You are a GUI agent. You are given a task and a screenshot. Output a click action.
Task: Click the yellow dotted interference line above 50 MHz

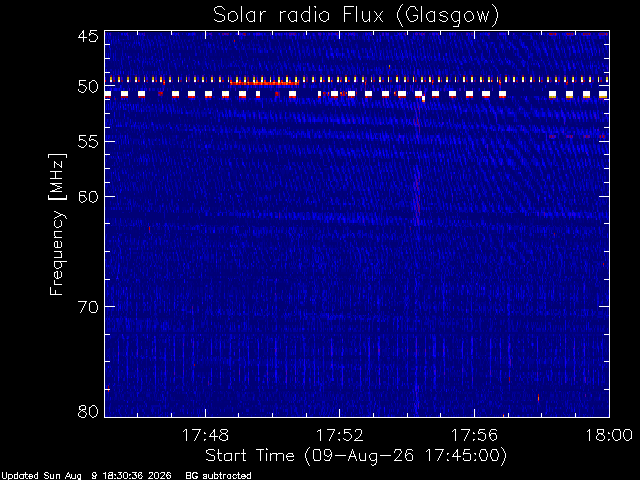357,79
